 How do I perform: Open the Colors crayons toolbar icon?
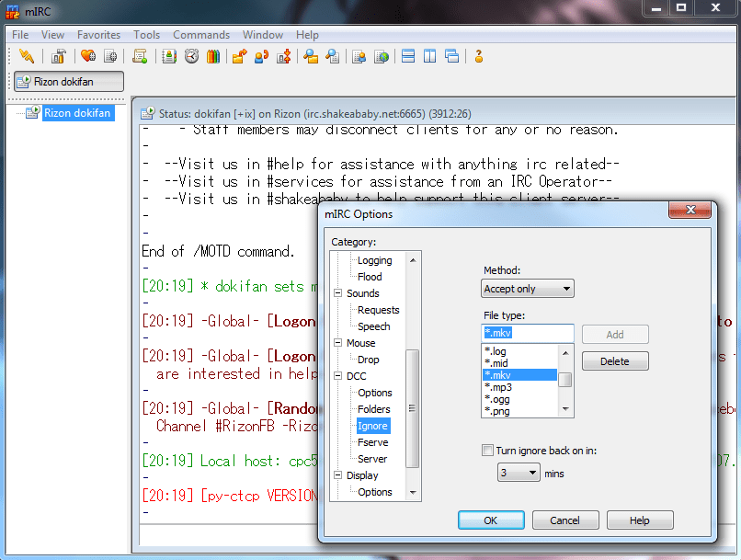point(213,56)
